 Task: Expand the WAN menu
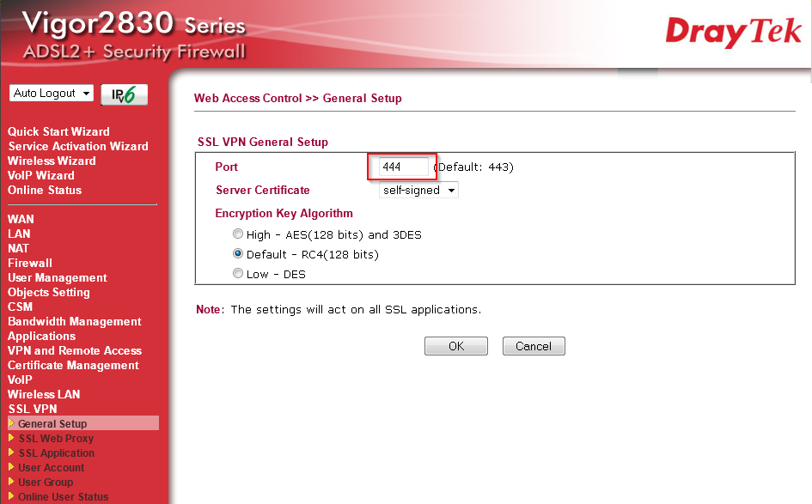click(x=21, y=219)
